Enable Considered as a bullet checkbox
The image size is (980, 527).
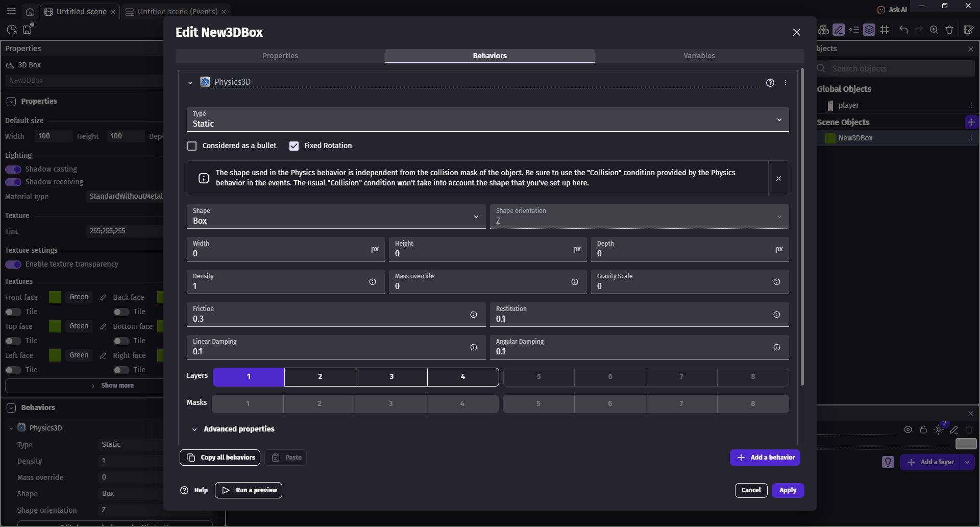[x=192, y=146]
